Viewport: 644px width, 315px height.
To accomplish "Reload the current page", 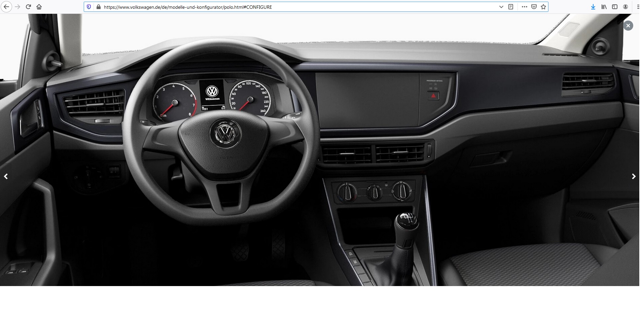I will [x=28, y=7].
